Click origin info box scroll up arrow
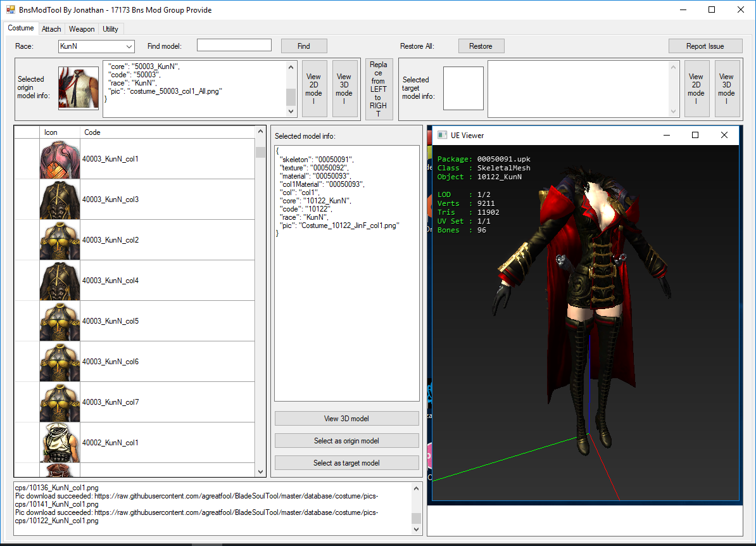Screen dimensions: 756x546 pos(291,67)
